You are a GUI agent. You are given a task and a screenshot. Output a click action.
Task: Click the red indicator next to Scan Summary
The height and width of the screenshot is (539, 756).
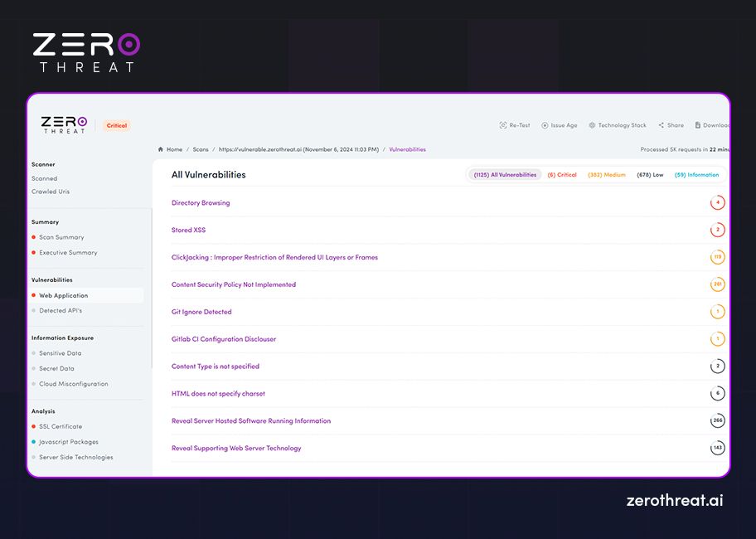coord(33,237)
